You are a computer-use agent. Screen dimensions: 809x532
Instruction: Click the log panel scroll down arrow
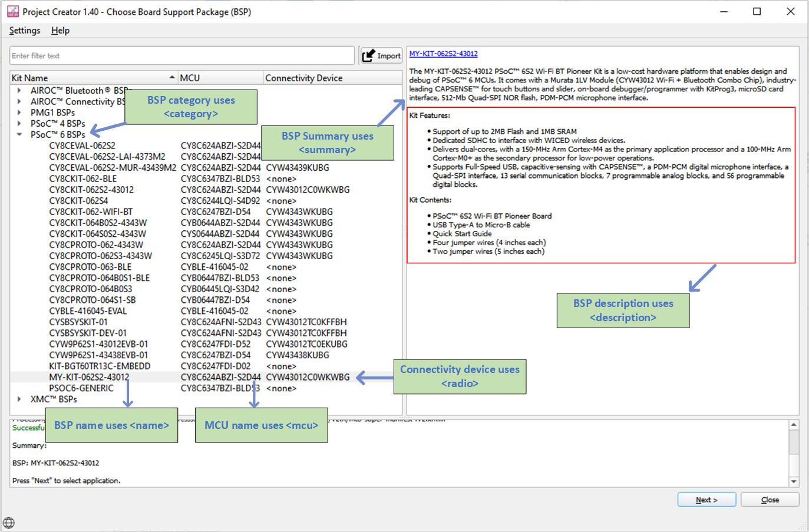pos(794,481)
